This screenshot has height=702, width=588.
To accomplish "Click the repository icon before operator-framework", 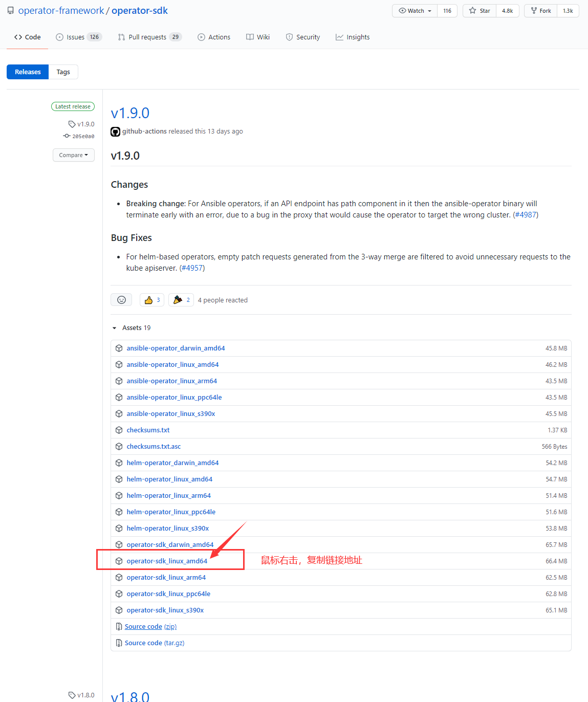I will pos(11,11).
